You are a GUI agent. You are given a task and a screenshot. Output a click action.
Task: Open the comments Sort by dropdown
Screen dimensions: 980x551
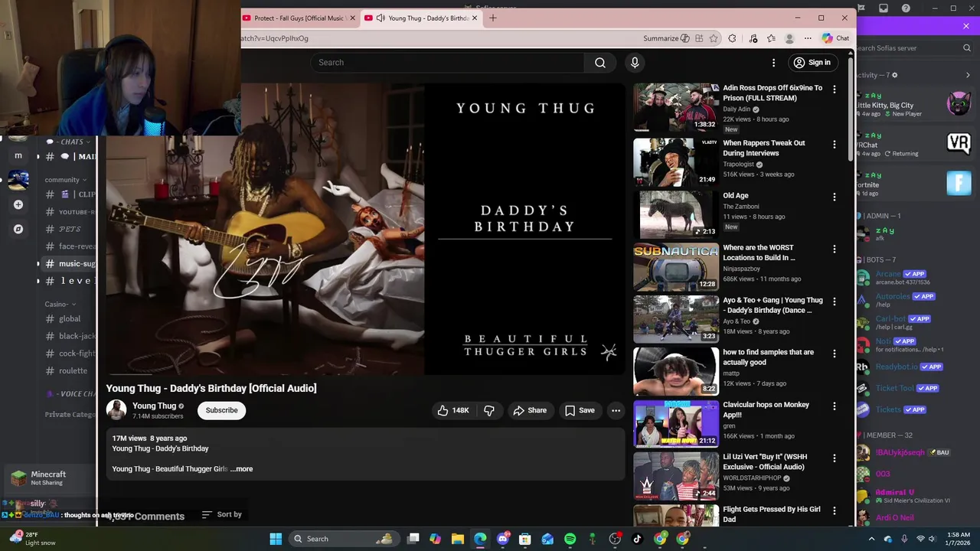tap(221, 514)
